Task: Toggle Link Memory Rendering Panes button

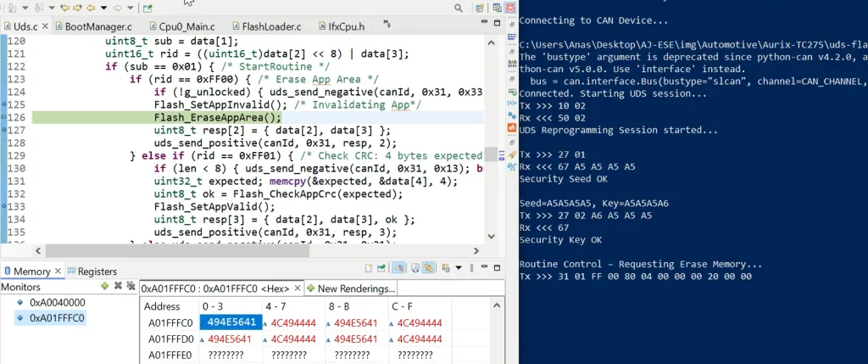Action: tap(428, 268)
